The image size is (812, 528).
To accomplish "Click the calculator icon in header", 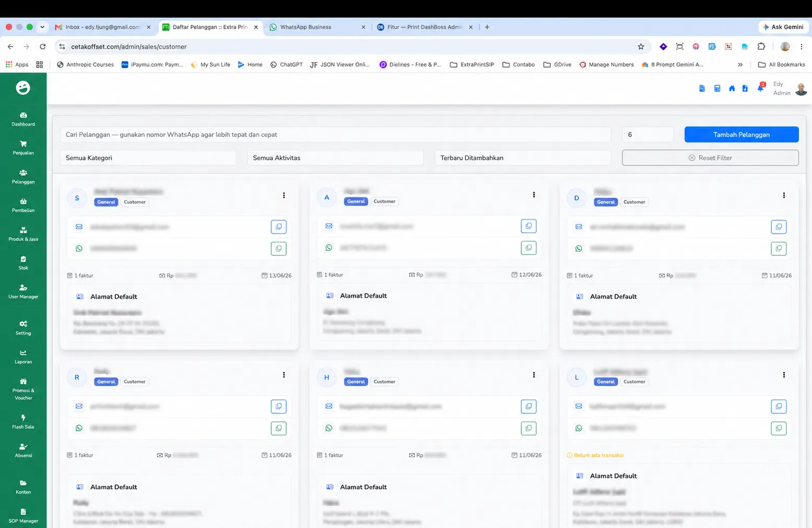I will click(x=717, y=89).
